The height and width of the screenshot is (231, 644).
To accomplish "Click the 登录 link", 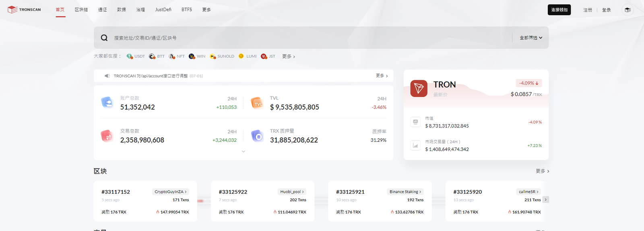I will (606, 10).
